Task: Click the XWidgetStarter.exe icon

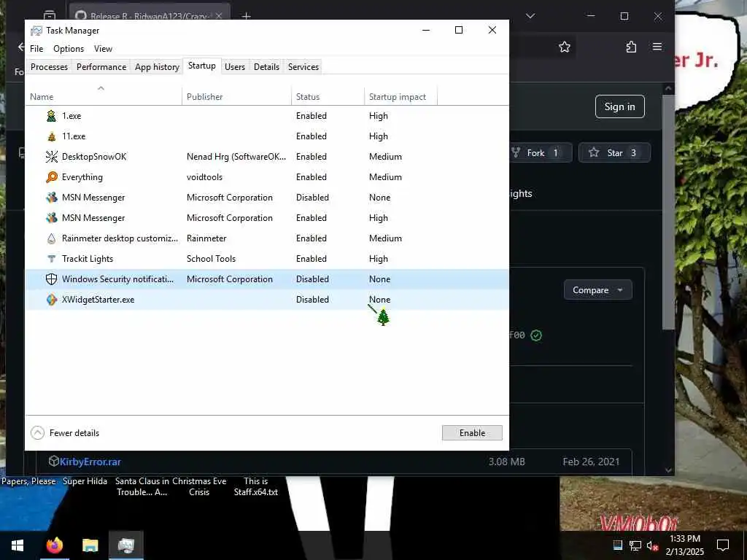Action: [52, 300]
